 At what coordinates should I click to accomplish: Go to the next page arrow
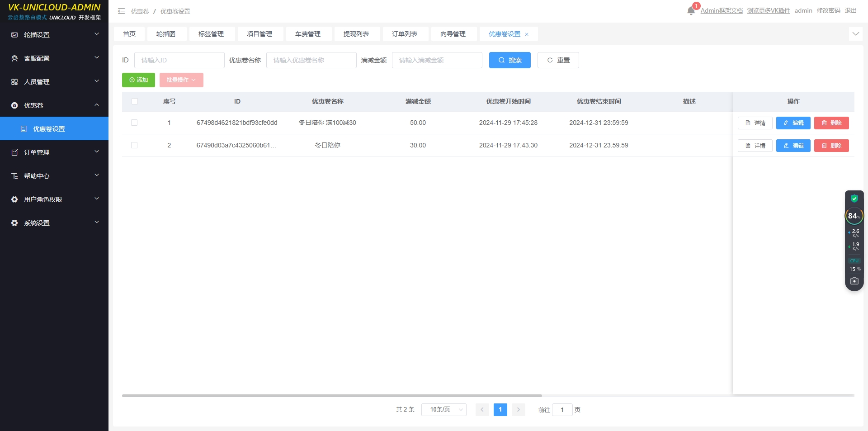[519, 410]
